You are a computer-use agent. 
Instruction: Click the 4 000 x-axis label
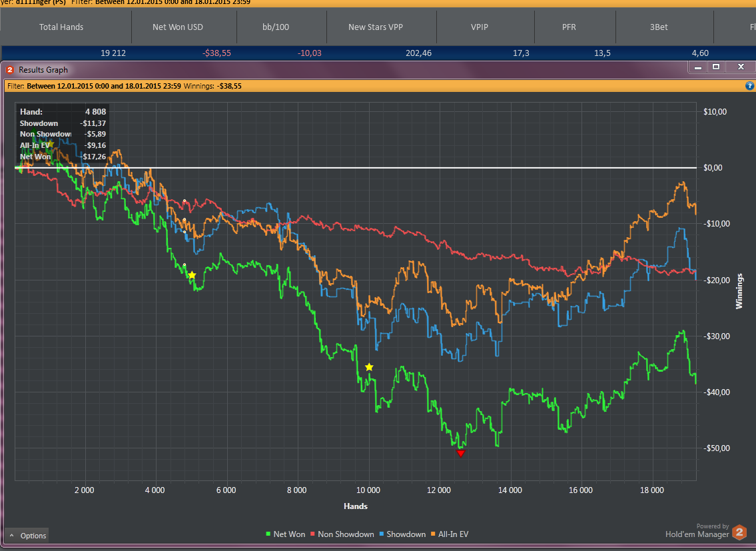point(155,490)
